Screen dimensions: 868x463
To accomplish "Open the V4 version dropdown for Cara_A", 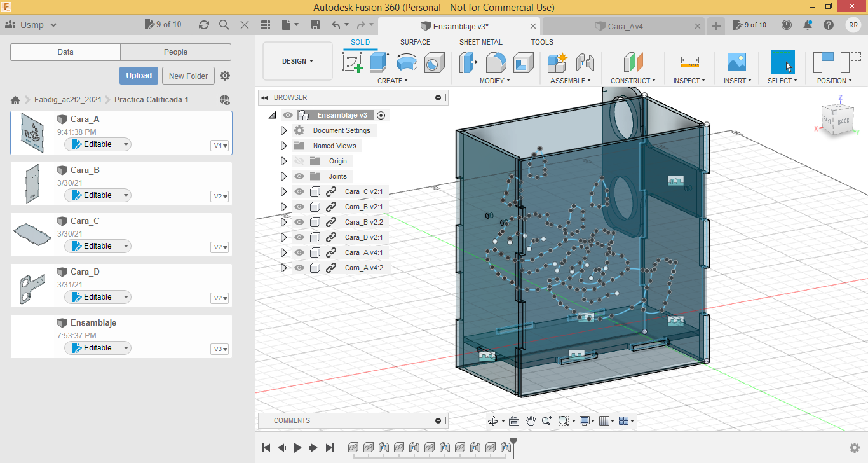I will click(x=220, y=146).
